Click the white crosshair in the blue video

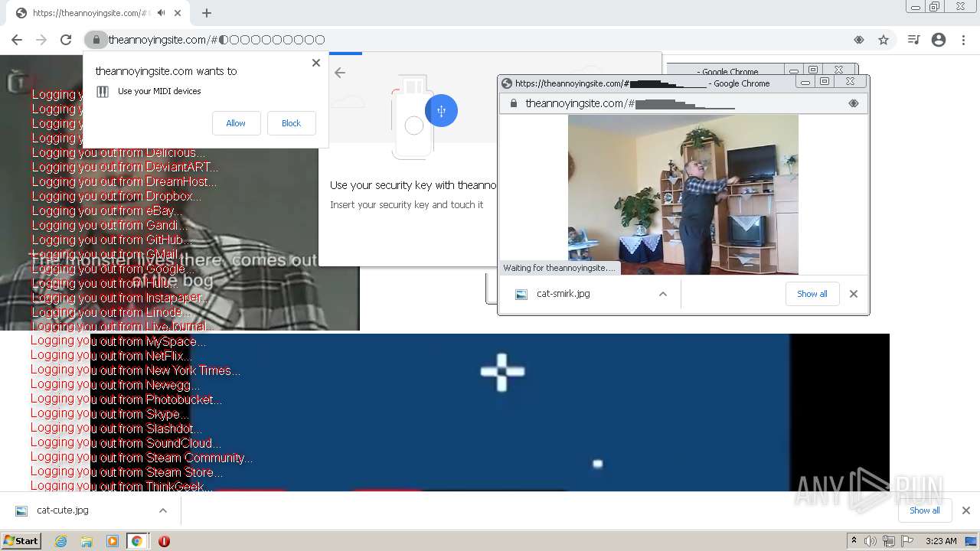point(502,372)
